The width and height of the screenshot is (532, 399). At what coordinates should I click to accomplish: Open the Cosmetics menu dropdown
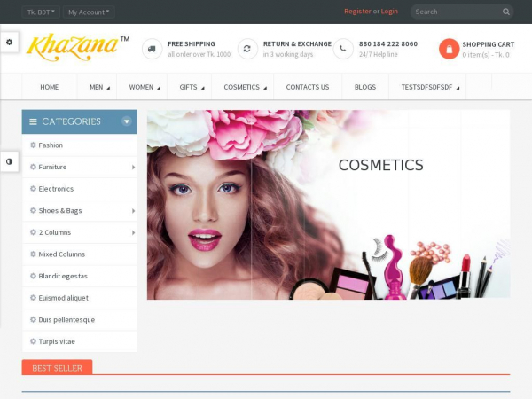pos(243,87)
